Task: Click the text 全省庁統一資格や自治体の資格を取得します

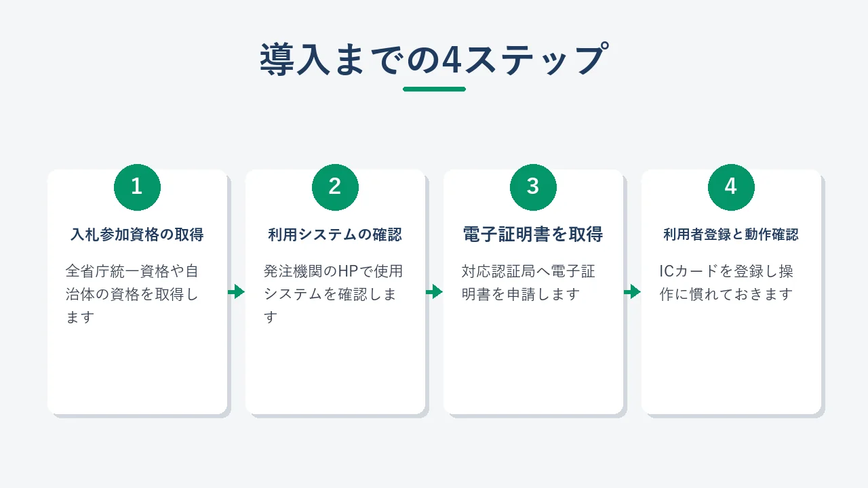Action: 133,294
